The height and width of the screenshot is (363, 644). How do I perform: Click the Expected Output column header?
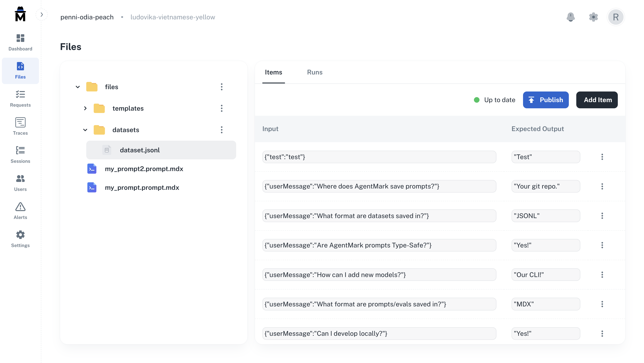tap(538, 129)
